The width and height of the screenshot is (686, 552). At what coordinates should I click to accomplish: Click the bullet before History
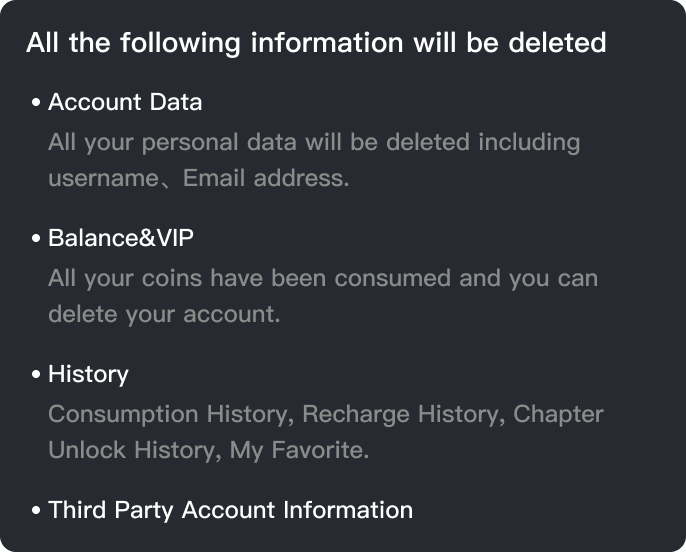click(x=36, y=375)
